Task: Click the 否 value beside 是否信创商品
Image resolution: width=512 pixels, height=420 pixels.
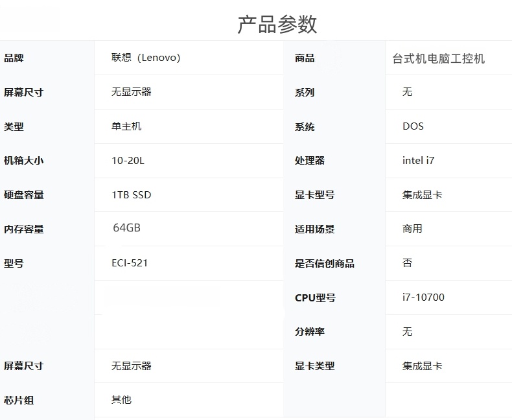Action: tap(407, 263)
